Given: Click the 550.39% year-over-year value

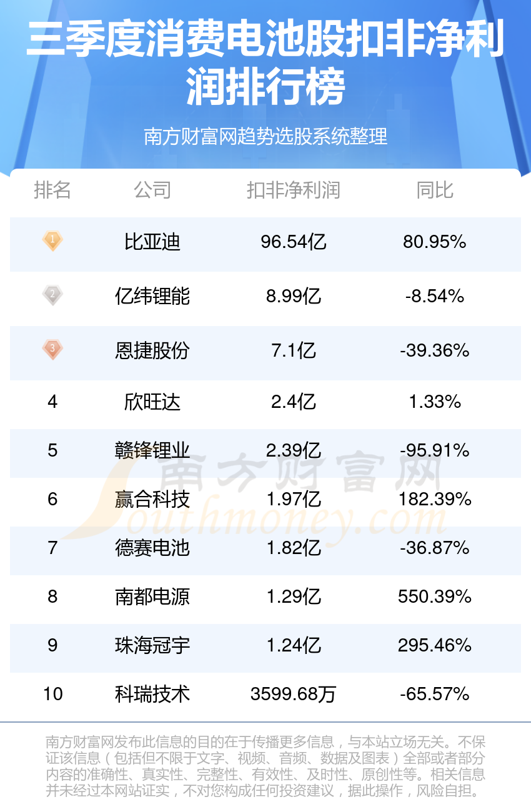Looking at the screenshot, I should click(x=435, y=597).
